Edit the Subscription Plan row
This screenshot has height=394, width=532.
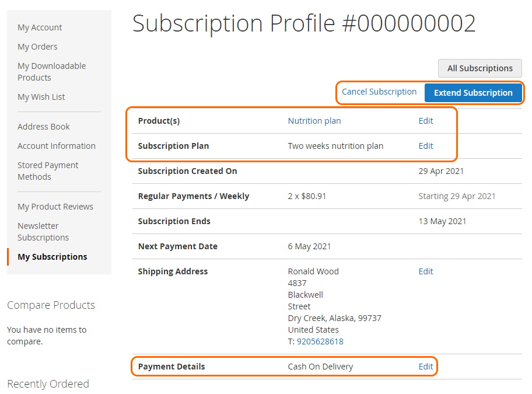coord(425,146)
